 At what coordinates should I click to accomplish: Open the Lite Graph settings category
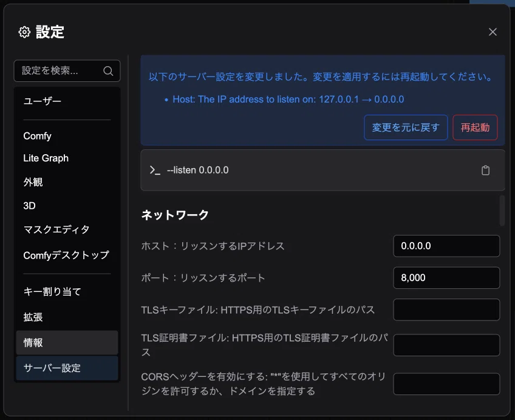(x=67, y=158)
